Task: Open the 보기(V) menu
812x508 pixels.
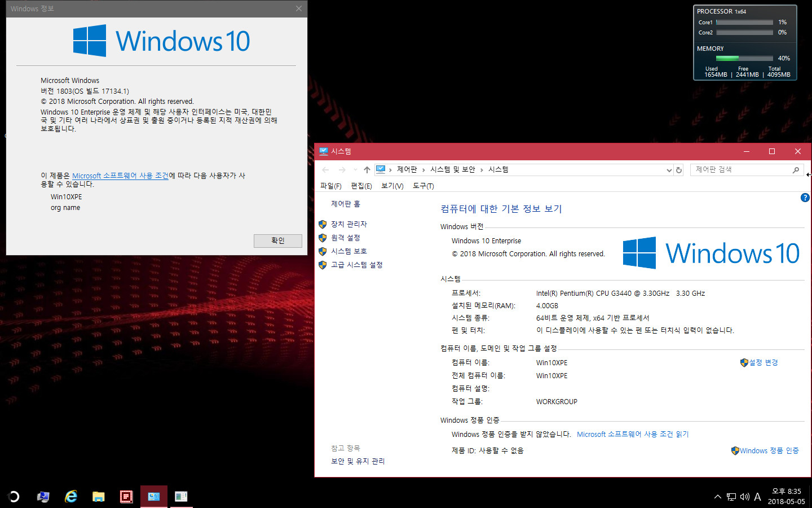Action: pyautogui.click(x=392, y=186)
